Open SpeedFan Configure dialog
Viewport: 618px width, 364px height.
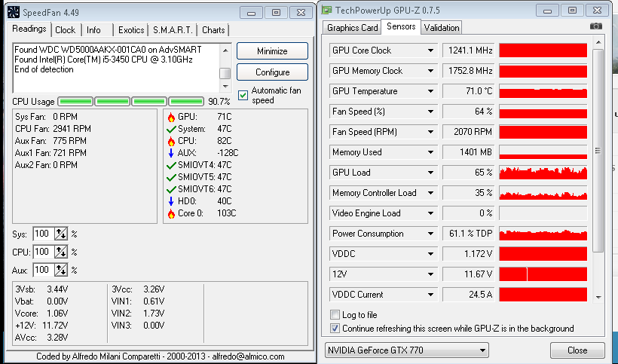[272, 72]
